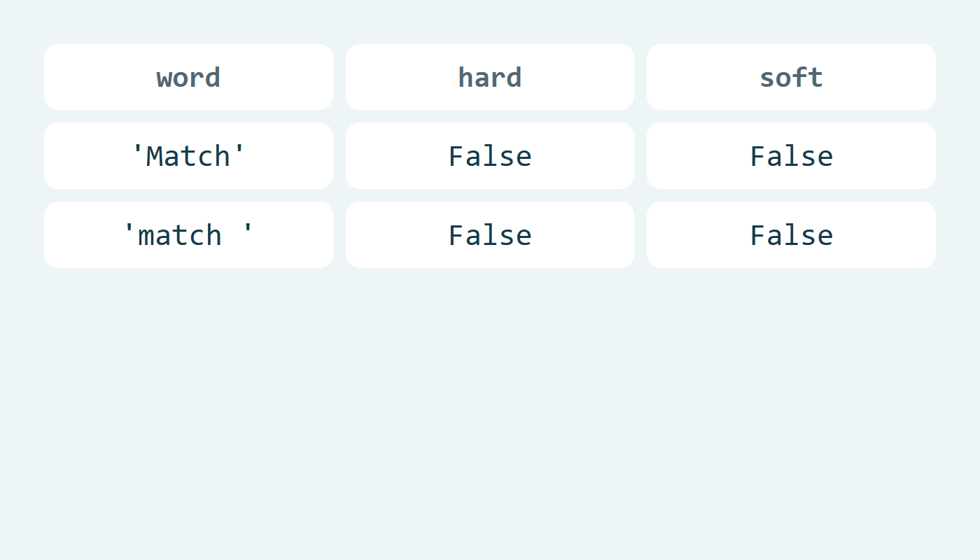Viewport: 980px width, 560px height.
Task: Click False under hard for capitalized Match
Action: point(490,155)
